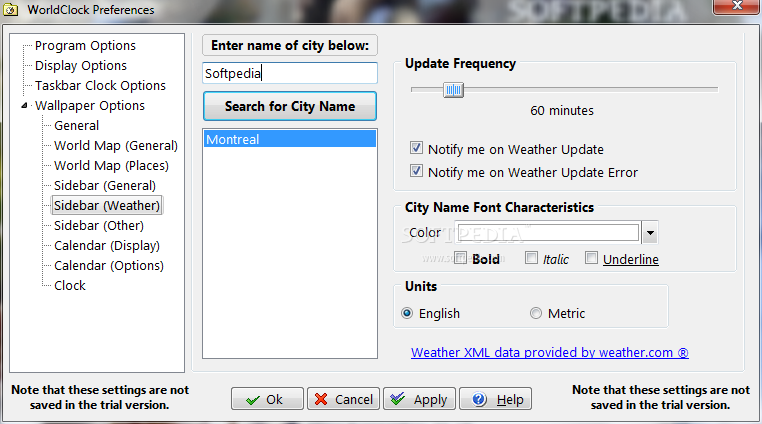The width and height of the screenshot is (762, 424).
Task: Select World Map (Places) page
Action: point(111,165)
